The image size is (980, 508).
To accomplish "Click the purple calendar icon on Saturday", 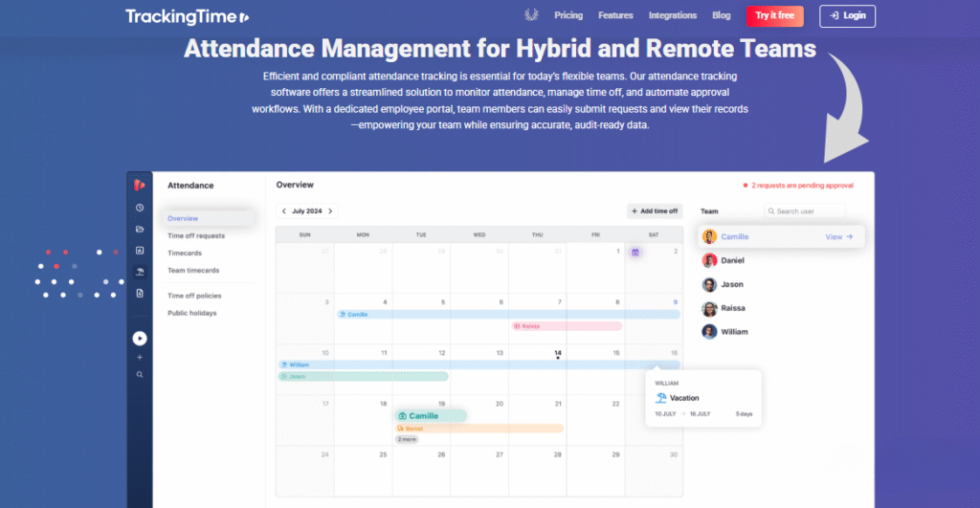I will tap(635, 253).
